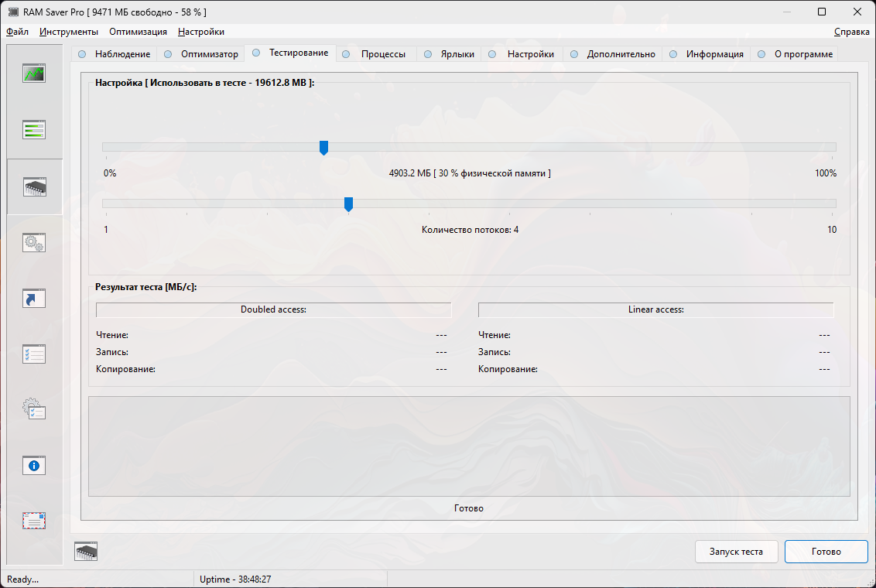
Task: Click the Uptime status bar entry
Action: [x=235, y=579]
